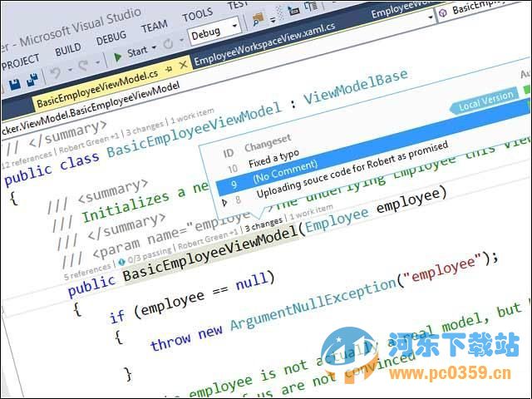The width and height of the screenshot is (532, 399).
Task: Click the BasicEmployeeViewModel class name after 'class'
Action: pyautogui.click(x=194, y=131)
